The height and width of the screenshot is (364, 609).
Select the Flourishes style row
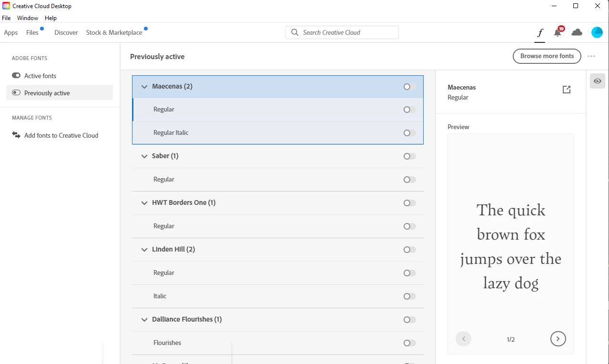(278, 343)
